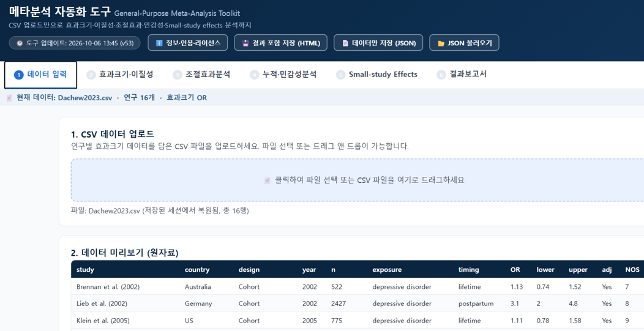644x331 pixels.
Task: Click the NOS column header
Action: coord(632,270)
